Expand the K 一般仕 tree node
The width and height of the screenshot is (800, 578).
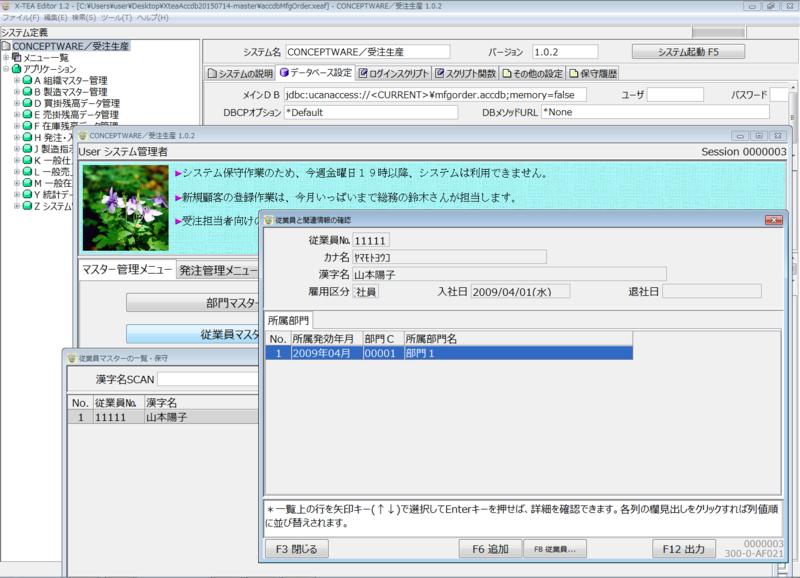(17, 160)
